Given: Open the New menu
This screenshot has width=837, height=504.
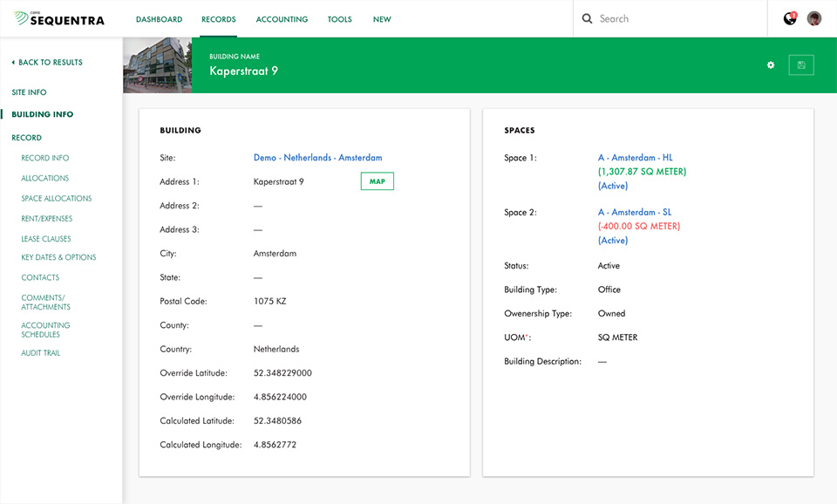Looking at the screenshot, I should 382,19.
